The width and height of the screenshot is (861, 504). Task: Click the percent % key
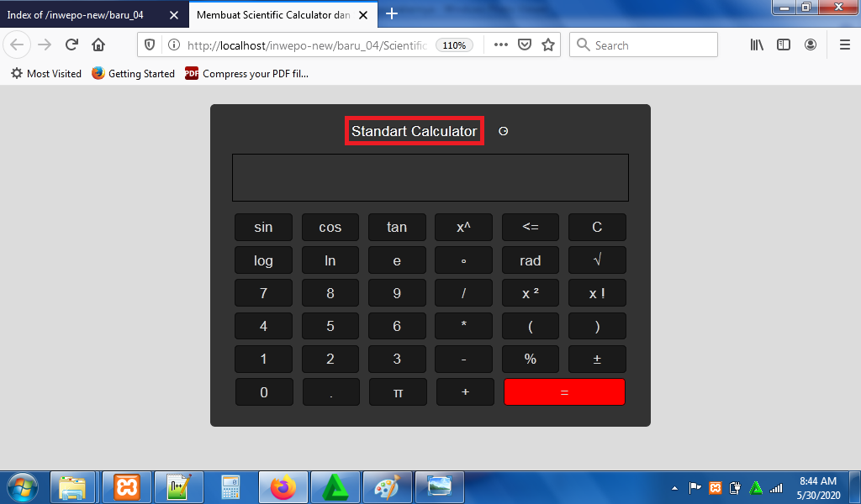[531, 360]
